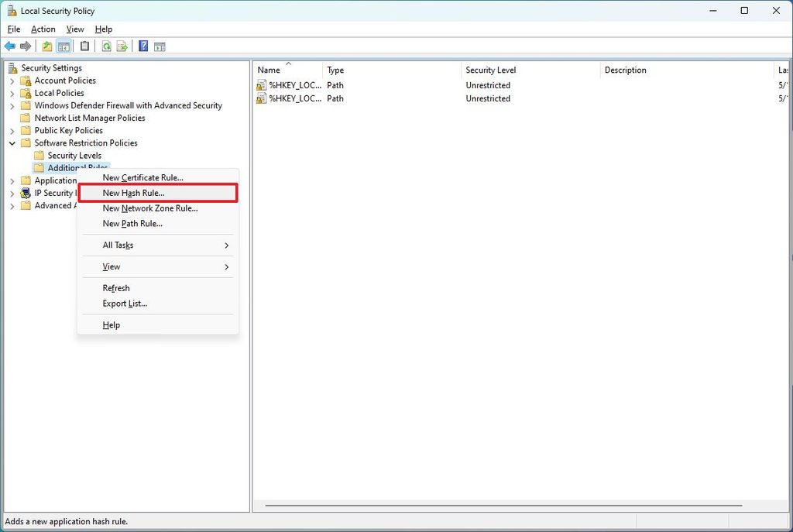The width and height of the screenshot is (793, 532).
Task: Expand the Public Key Policies node
Action: click(x=12, y=131)
